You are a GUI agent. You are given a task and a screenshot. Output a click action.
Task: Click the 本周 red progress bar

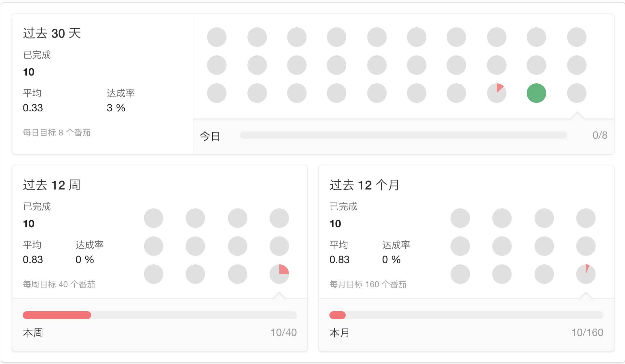tap(160, 315)
